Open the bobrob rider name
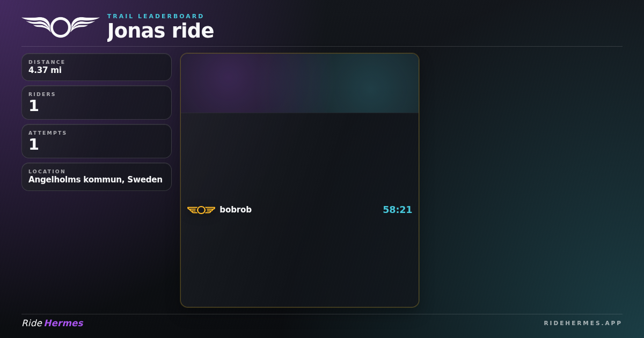 [x=236, y=210]
